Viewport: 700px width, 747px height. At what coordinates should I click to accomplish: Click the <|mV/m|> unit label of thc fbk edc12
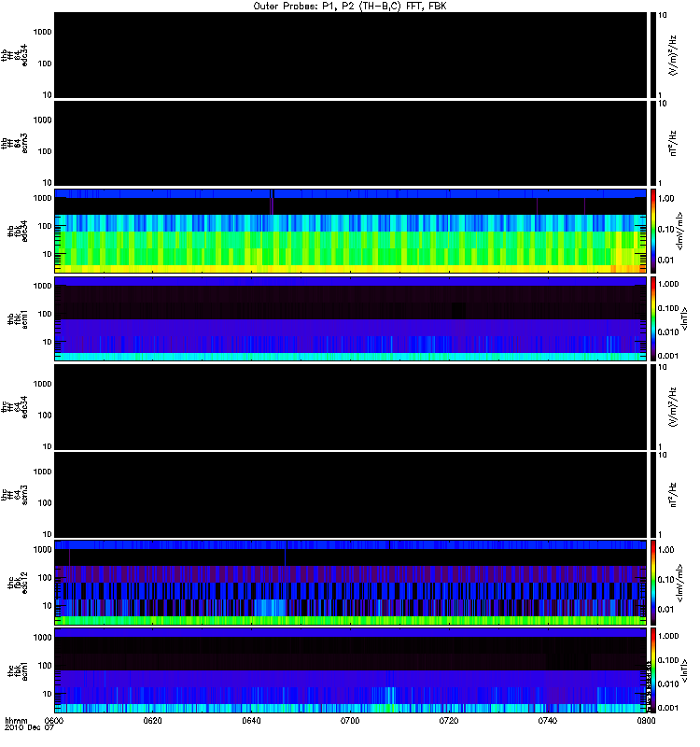tap(680, 583)
